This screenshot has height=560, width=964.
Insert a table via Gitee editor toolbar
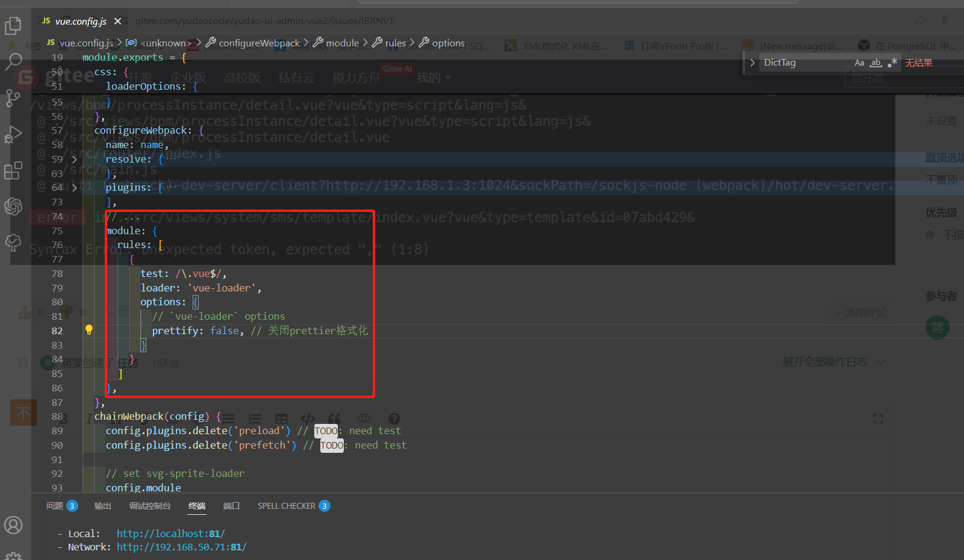[281, 418]
